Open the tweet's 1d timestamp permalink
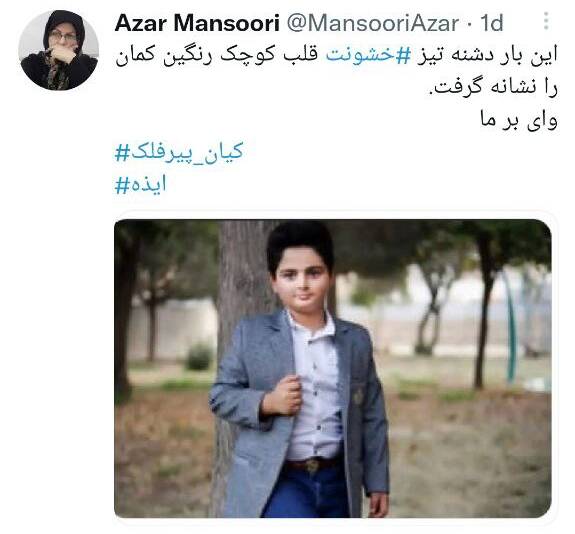 492,23
